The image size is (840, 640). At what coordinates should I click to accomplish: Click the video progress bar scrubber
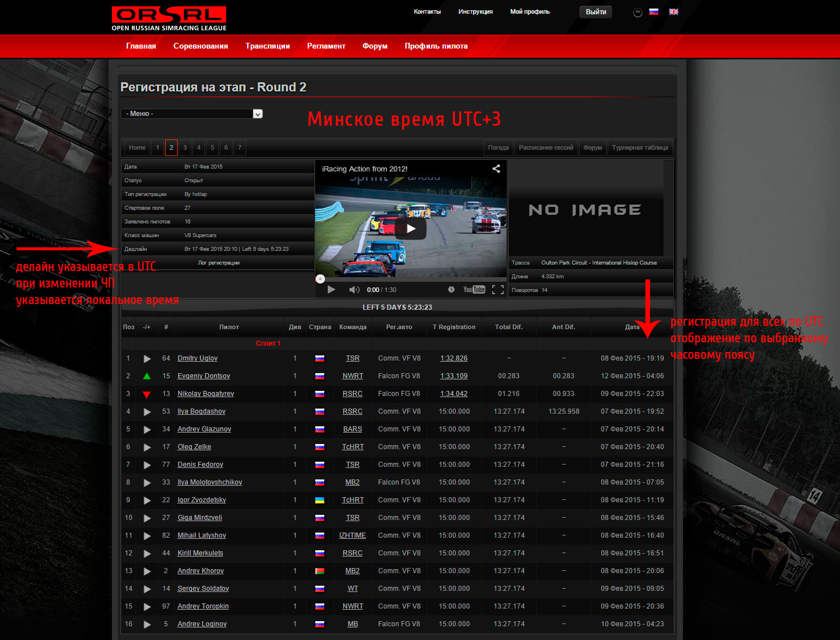[x=320, y=279]
